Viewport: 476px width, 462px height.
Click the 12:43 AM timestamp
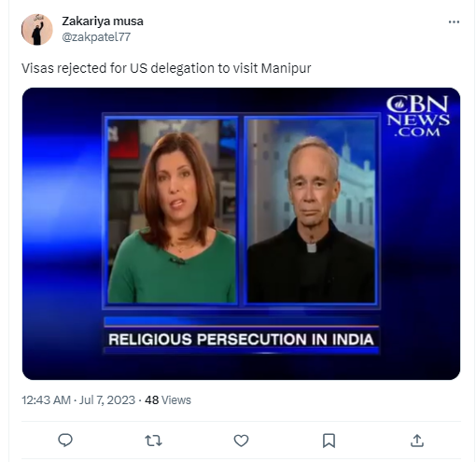click(46, 399)
